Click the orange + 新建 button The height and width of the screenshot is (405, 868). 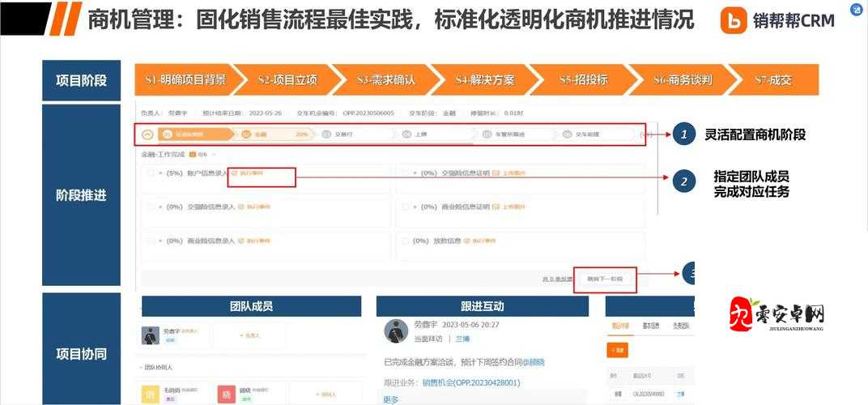coord(618,350)
